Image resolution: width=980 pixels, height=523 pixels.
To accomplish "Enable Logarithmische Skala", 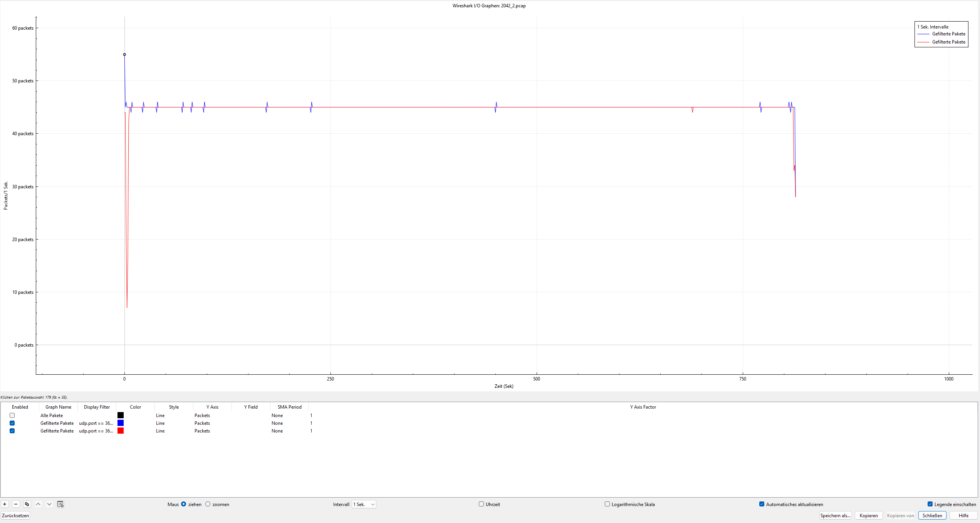I will click(x=607, y=504).
